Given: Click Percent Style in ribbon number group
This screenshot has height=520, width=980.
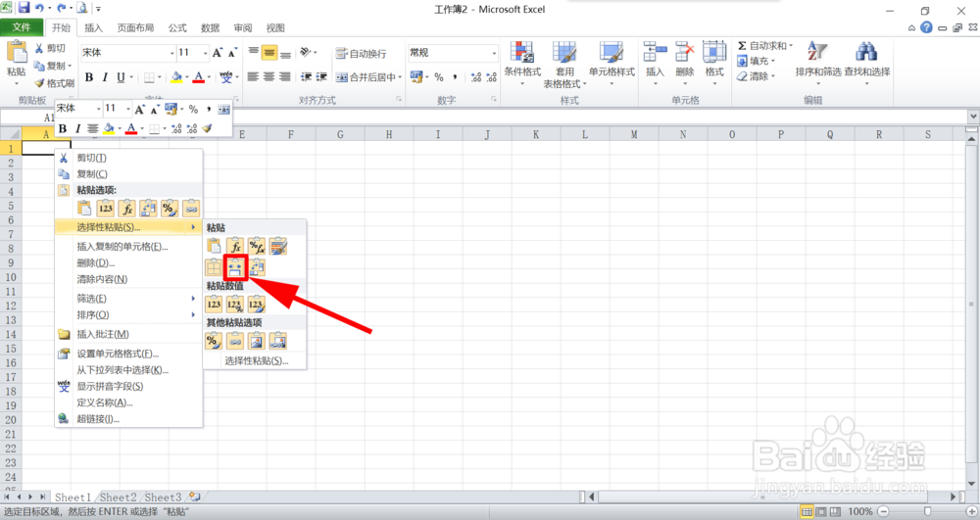Looking at the screenshot, I should click(x=439, y=76).
